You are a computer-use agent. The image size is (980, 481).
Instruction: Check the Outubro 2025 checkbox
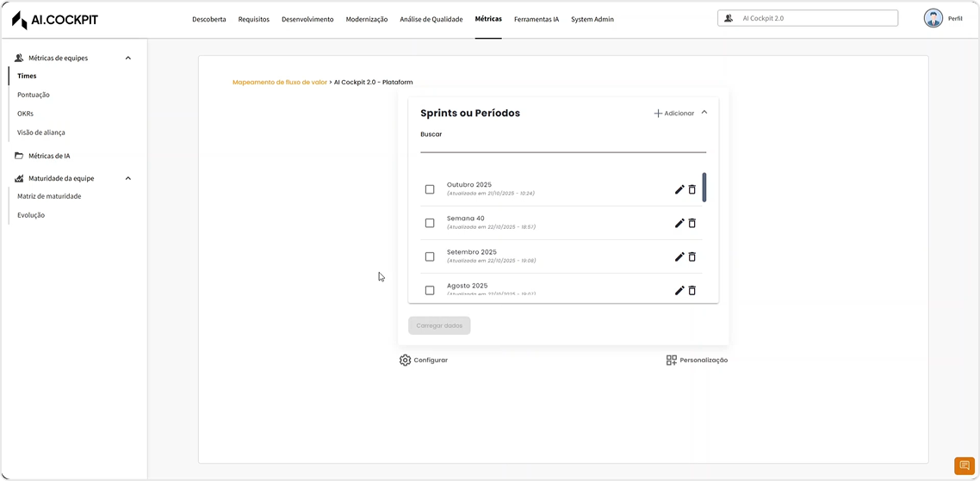coord(430,189)
